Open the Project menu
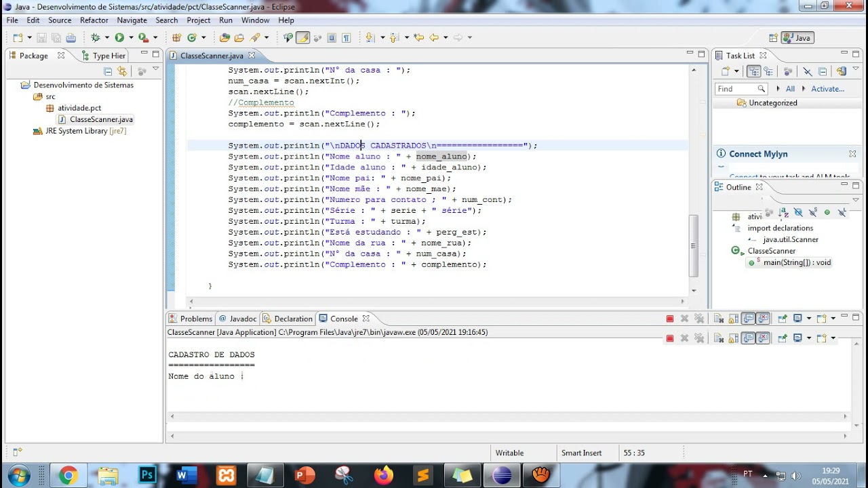 tap(199, 20)
